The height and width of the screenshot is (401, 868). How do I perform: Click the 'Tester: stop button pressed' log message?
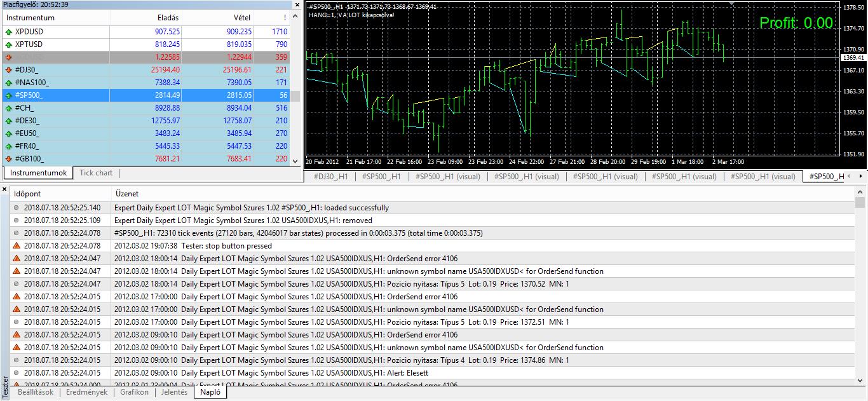[226, 246]
